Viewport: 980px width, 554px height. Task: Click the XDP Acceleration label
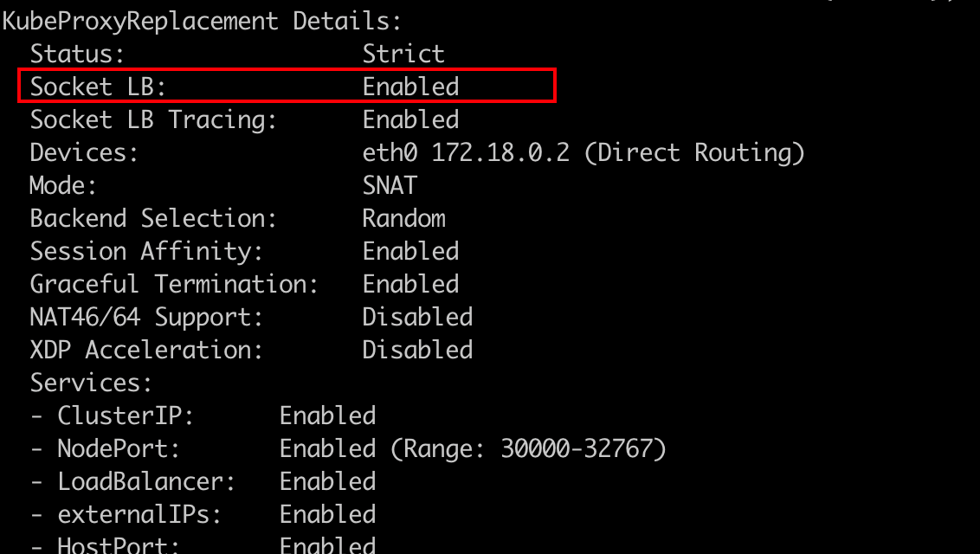[146, 350]
